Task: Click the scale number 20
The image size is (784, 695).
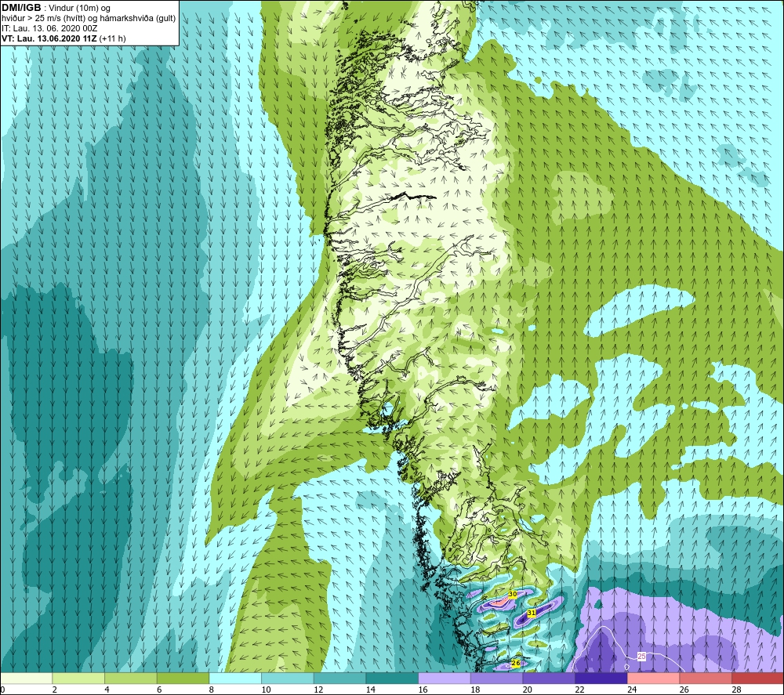Action: pos(527,690)
